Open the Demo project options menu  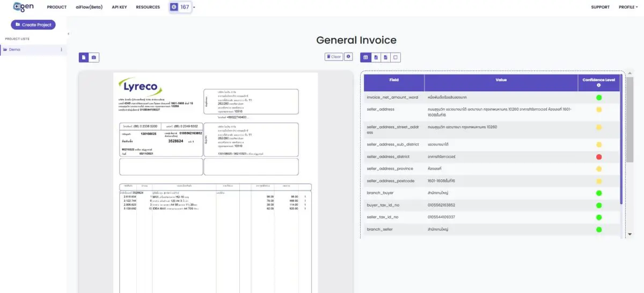(61, 49)
